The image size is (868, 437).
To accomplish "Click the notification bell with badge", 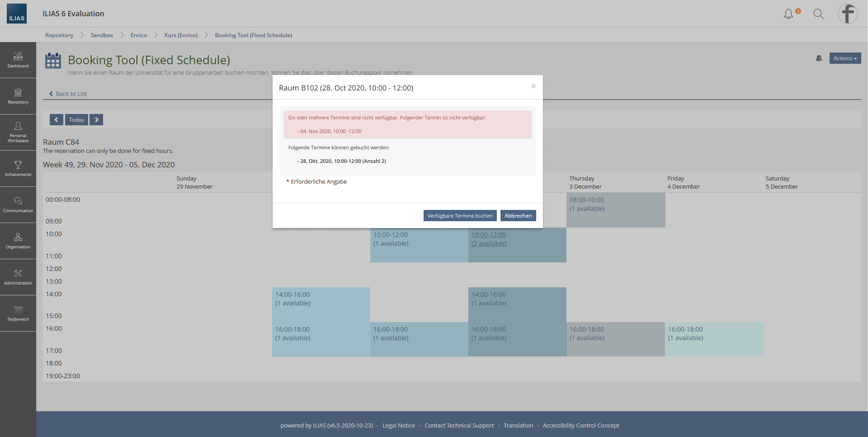I will click(789, 14).
